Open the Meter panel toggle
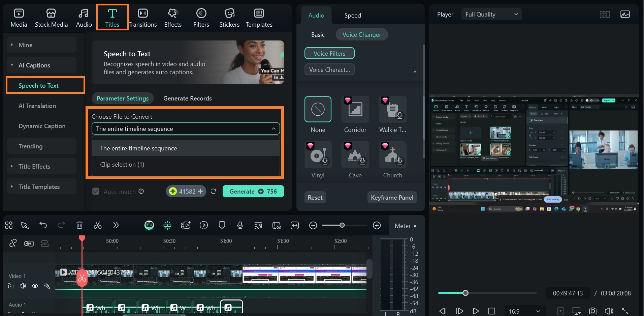 (x=406, y=226)
